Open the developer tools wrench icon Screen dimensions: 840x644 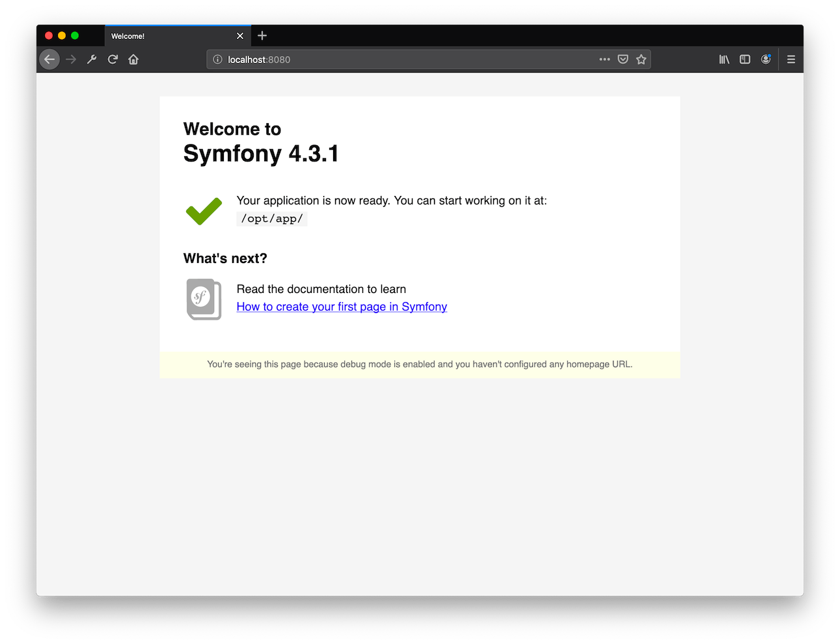click(x=92, y=59)
